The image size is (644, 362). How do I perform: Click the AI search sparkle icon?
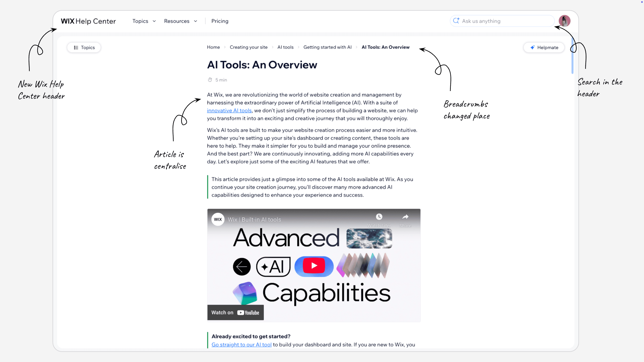click(456, 21)
